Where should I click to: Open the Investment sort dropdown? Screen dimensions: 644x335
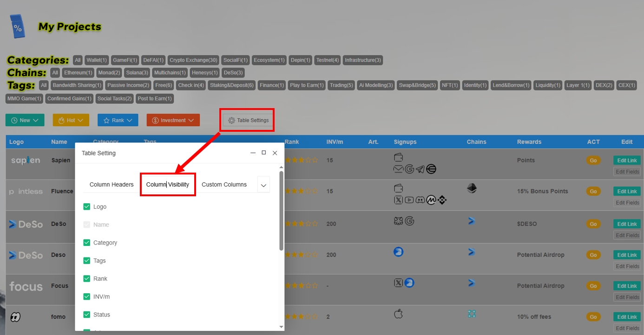pyautogui.click(x=173, y=120)
